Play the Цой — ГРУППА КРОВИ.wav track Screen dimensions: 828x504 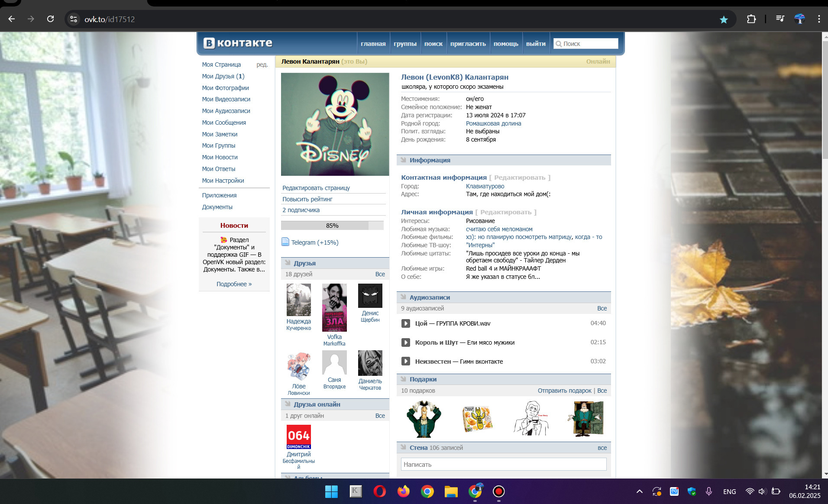click(405, 323)
